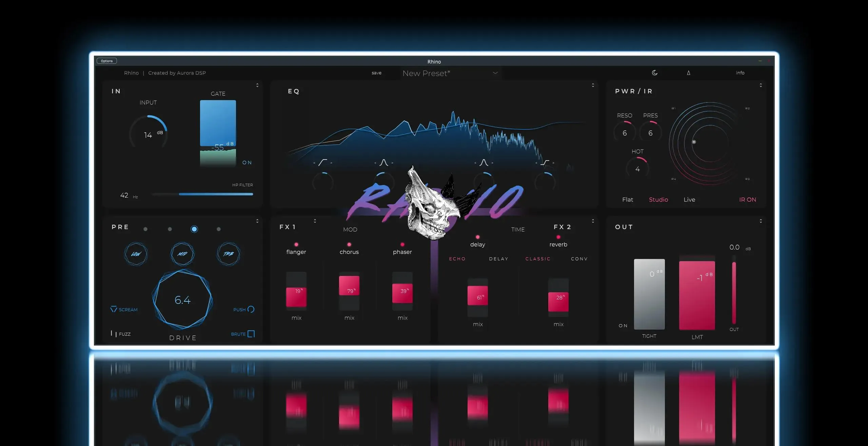868x446 pixels.
Task: Toggle the delay effect
Action: 477,237
